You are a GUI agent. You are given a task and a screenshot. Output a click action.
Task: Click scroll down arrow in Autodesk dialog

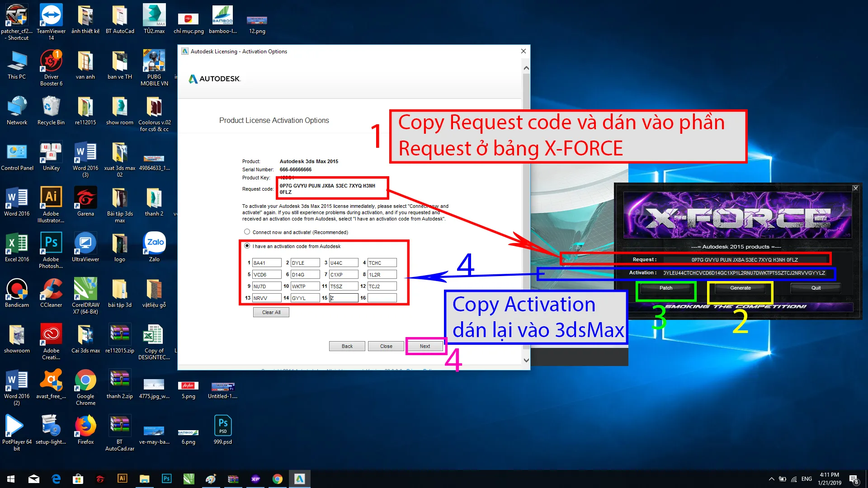coord(526,360)
